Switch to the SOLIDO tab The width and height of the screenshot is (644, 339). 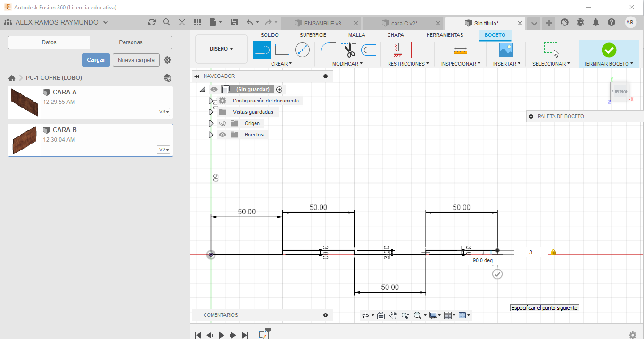(x=270, y=35)
